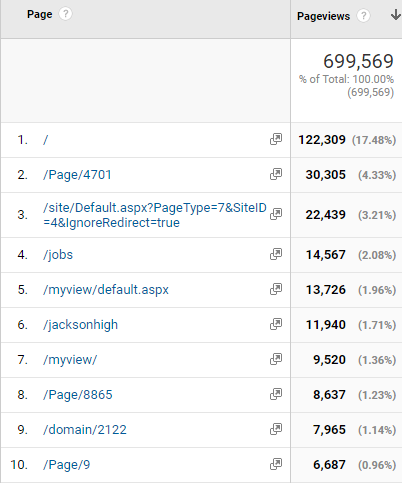Open the /site/Default.aspx?PageType=7 link
Image resolution: width=402 pixels, height=487 pixels.
[155, 215]
